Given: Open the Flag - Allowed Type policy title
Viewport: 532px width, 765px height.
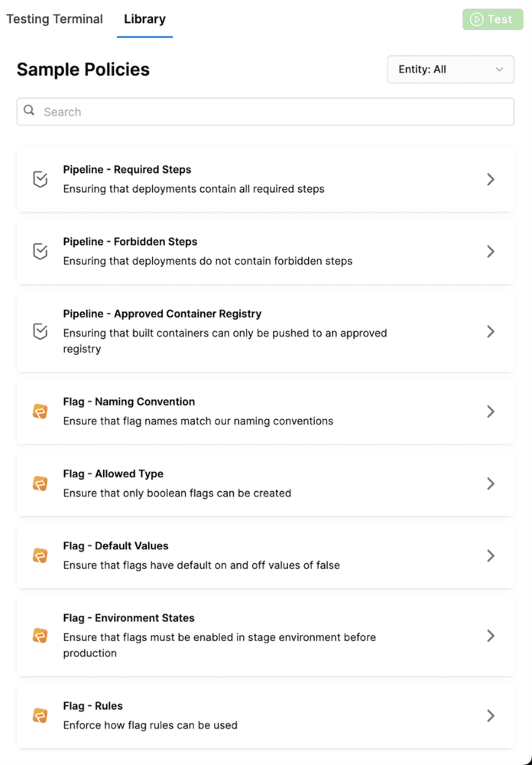Looking at the screenshot, I should coord(113,474).
